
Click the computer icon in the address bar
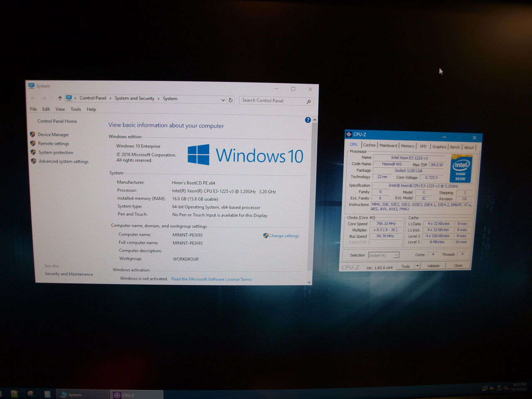pyautogui.click(x=69, y=98)
